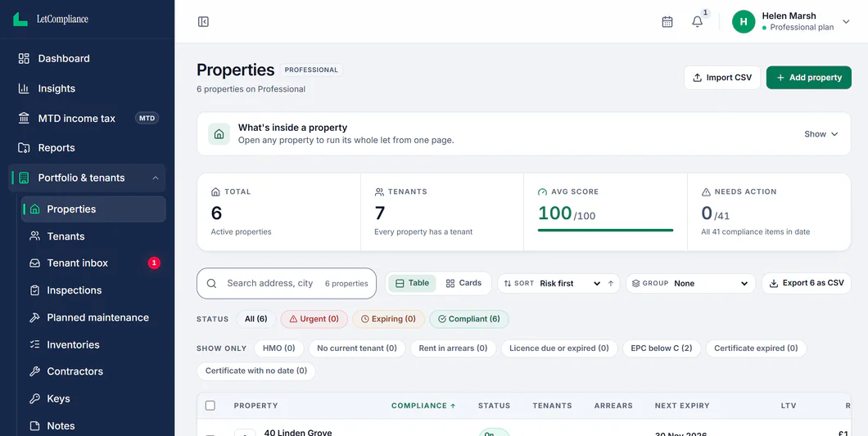This screenshot has width=868, height=436.
Task: Open Planned maintenance in sidebar
Action: 93,317
